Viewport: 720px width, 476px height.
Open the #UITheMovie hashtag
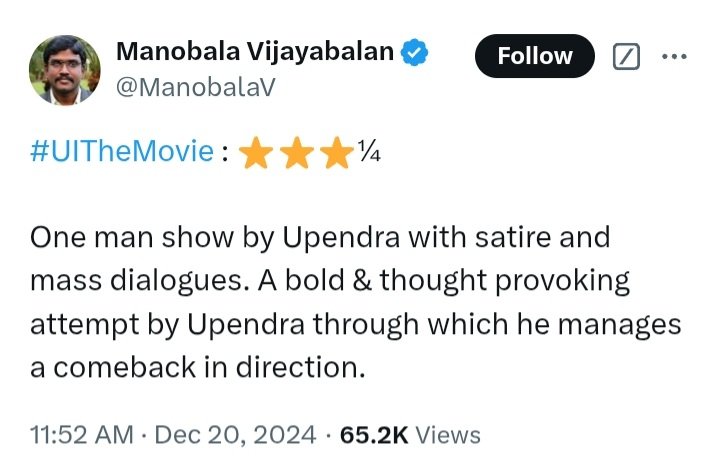(x=122, y=151)
